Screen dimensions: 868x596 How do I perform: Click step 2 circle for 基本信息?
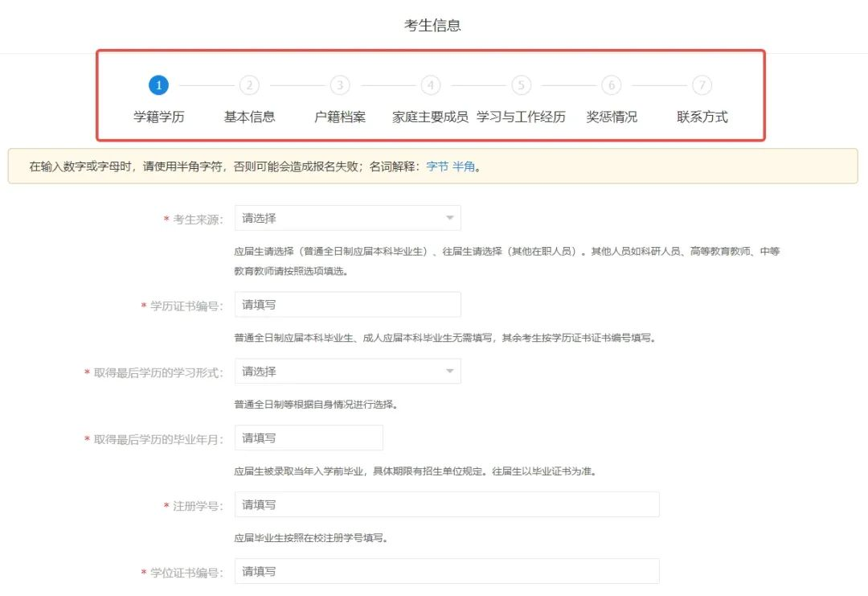point(249,85)
